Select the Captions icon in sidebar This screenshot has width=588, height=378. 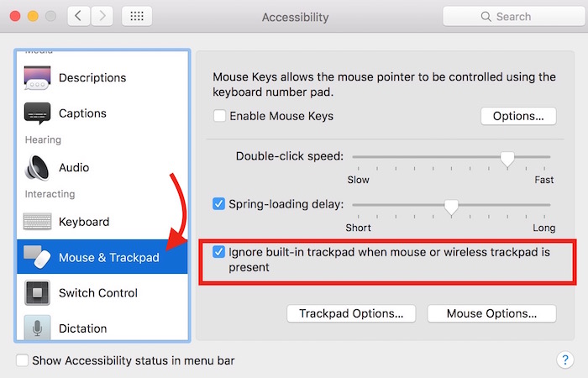pyautogui.click(x=38, y=113)
